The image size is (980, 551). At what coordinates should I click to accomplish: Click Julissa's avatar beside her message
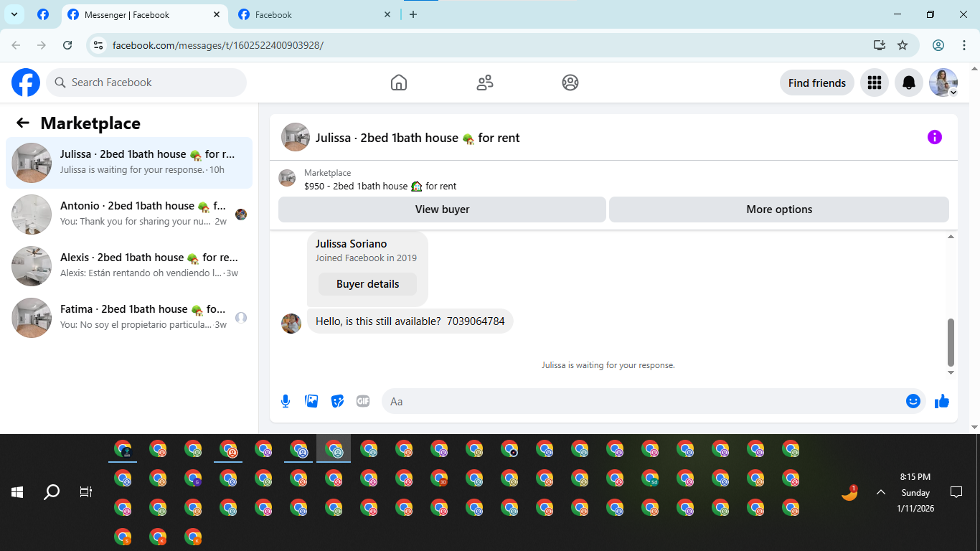point(291,323)
